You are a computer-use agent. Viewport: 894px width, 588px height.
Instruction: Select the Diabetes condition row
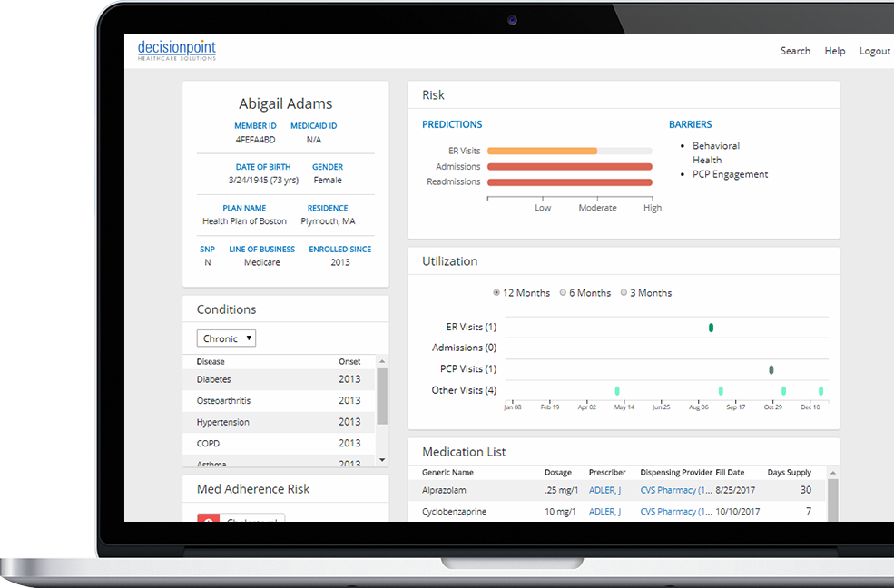tap(279, 379)
